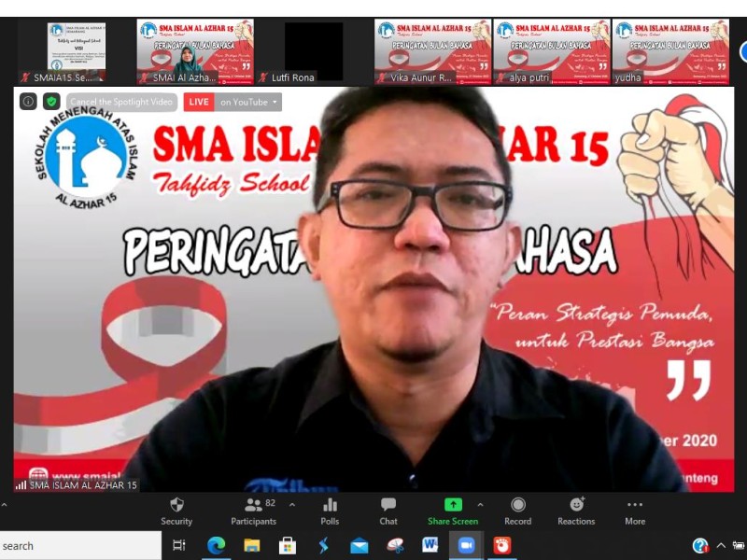
Task: Open the Reactions smiley icon
Action: (x=576, y=511)
